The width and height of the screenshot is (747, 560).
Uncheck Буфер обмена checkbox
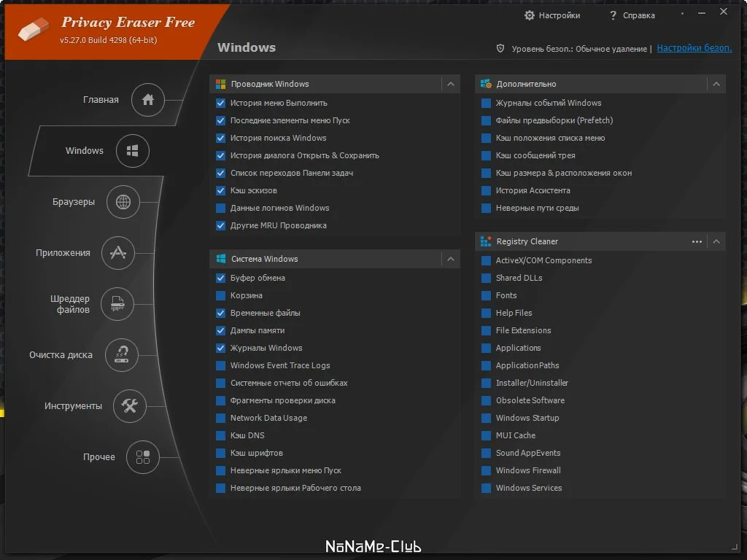click(x=220, y=278)
